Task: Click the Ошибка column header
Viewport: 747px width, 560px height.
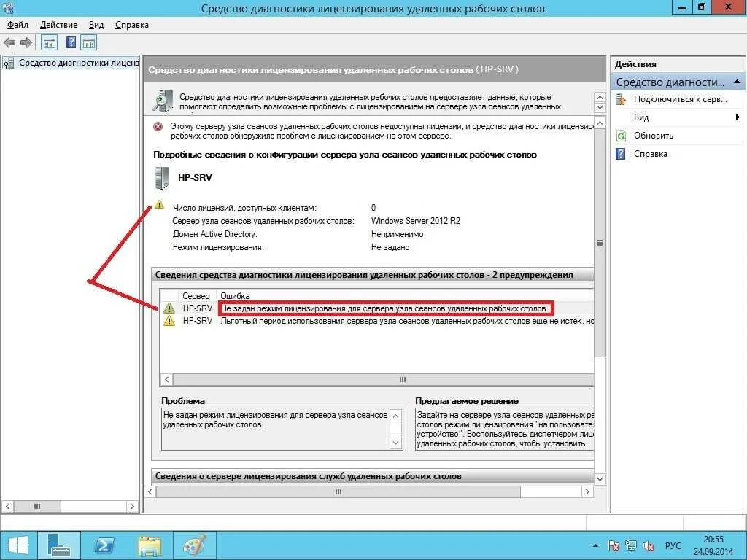Action: click(235, 296)
